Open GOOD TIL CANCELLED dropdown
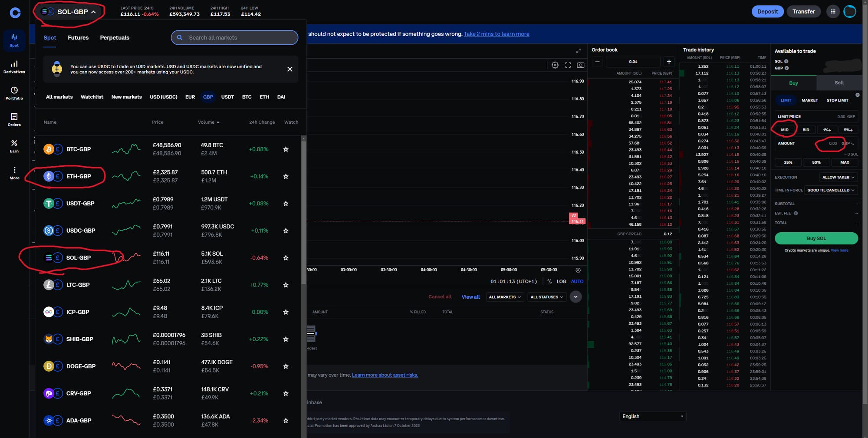Viewport: 868px width, 438px height. pyautogui.click(x=831, y=190)
